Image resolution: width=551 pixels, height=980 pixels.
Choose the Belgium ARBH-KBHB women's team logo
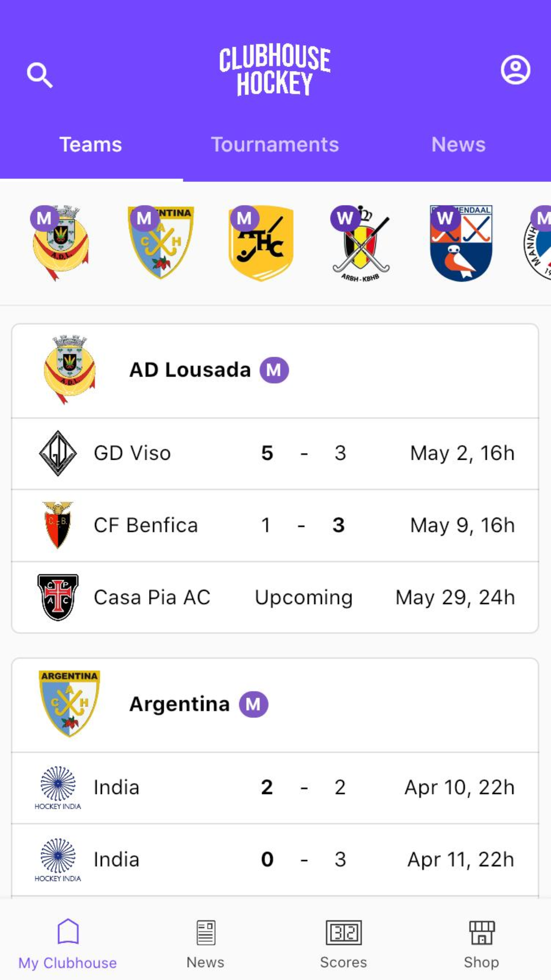pyautogui.click(x=361, y=243)
